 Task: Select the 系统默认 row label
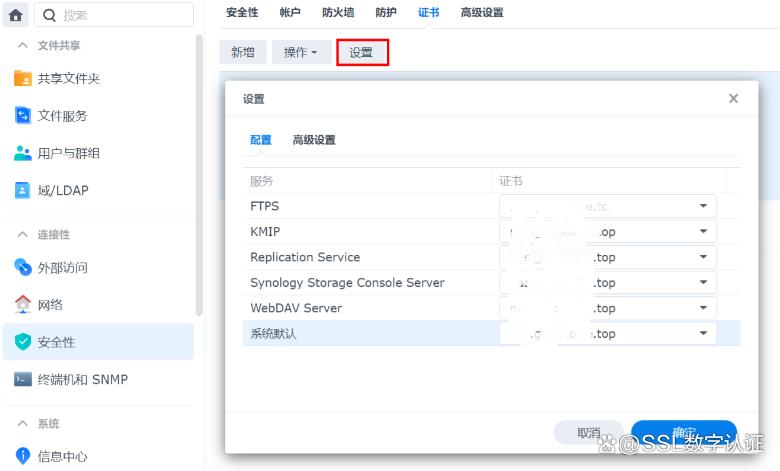click(x=273, y=333)
